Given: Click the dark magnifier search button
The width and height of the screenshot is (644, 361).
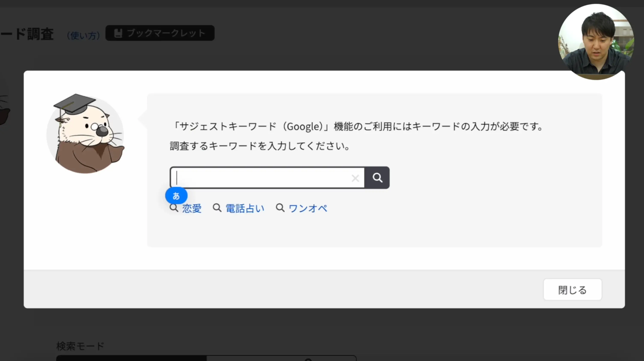Looking at the screenshot, I should [x=377, y=178].
